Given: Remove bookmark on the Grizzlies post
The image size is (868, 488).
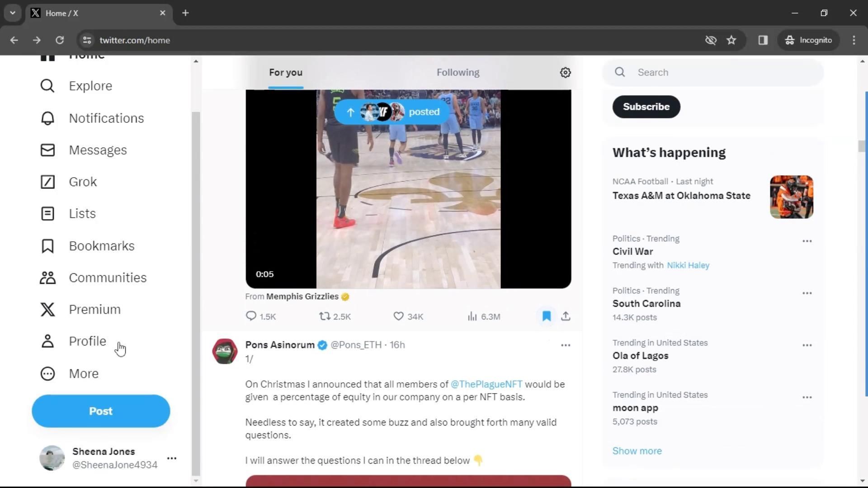Looking at the screenshot, I should pos(546,316).
